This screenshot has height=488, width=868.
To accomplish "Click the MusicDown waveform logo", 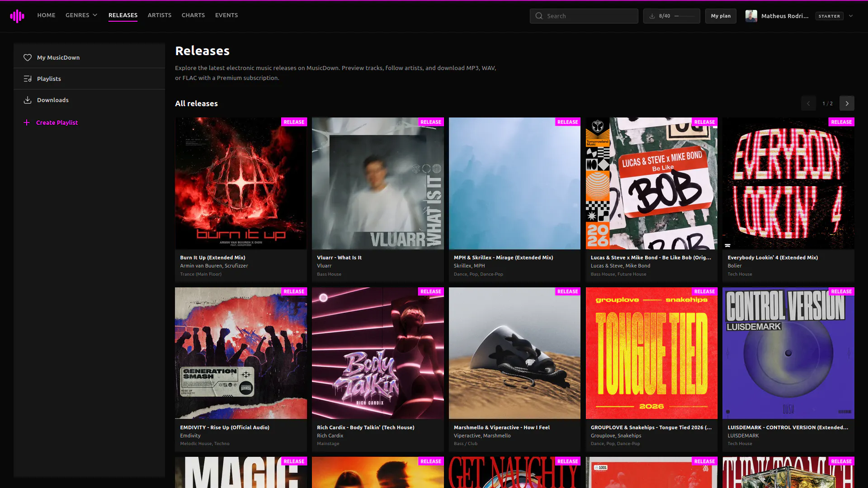I will coord(17,16).
